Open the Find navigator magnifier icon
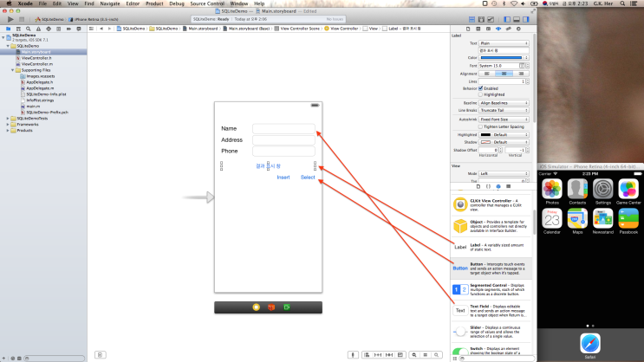The height and width of the screenshot is (362, 644). coord(29,29)
